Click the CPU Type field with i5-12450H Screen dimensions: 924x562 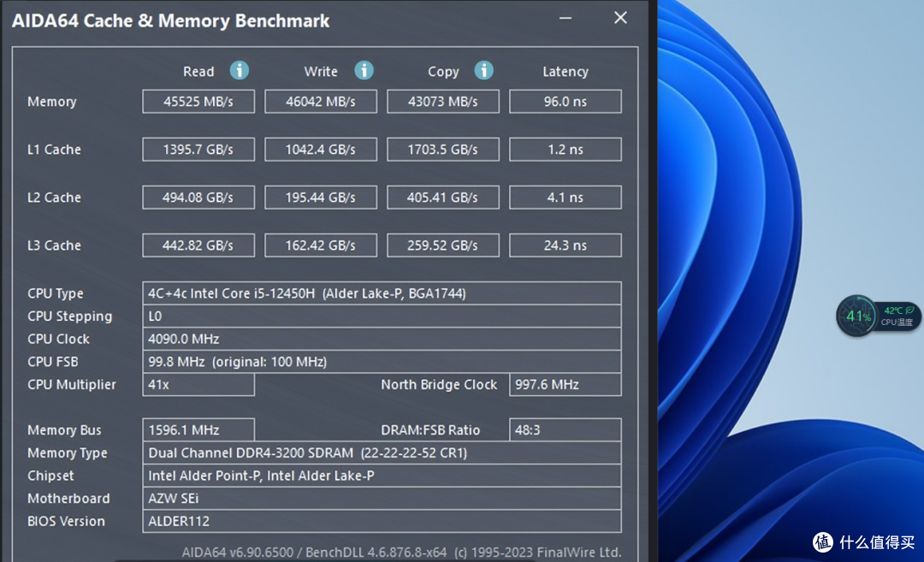pyautogui.click(x=382, y=293)
